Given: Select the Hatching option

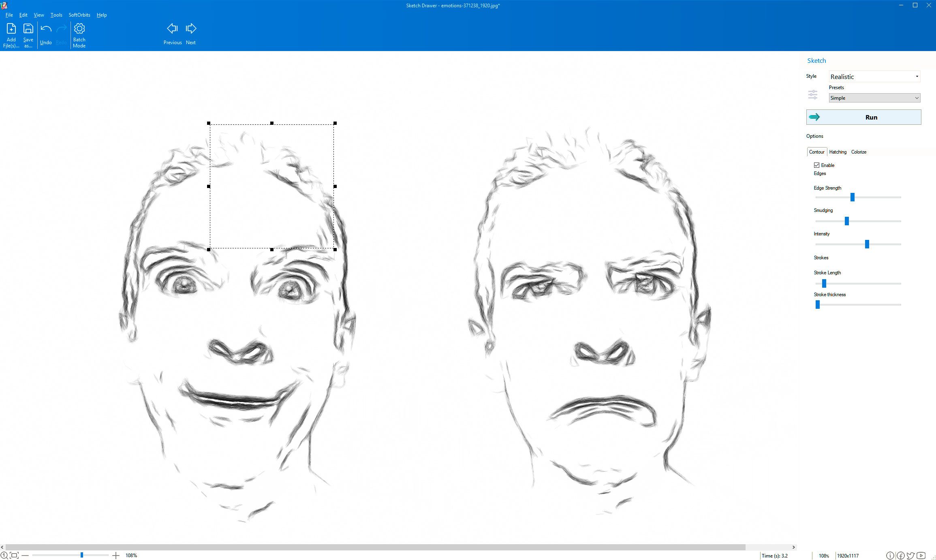Looking at the screenshot, I should pos(837,152).
